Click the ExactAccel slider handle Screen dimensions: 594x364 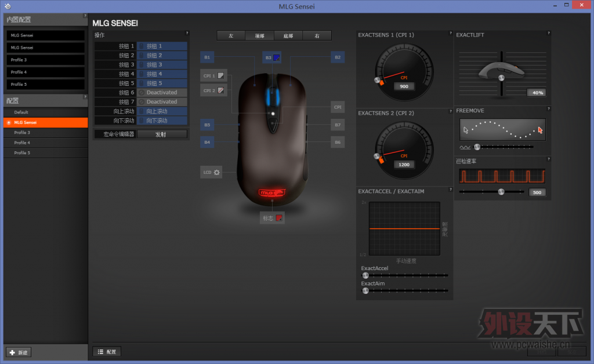click(365, 275)
